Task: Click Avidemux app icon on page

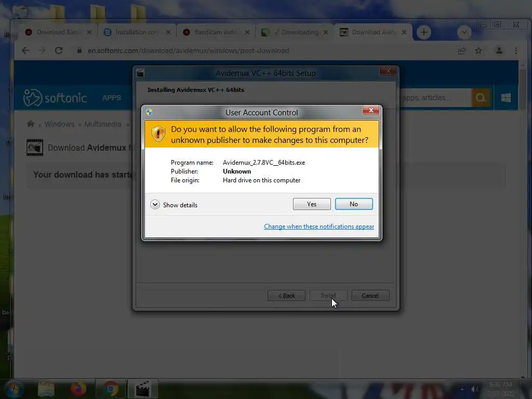Action: click(x=35, y=148)
